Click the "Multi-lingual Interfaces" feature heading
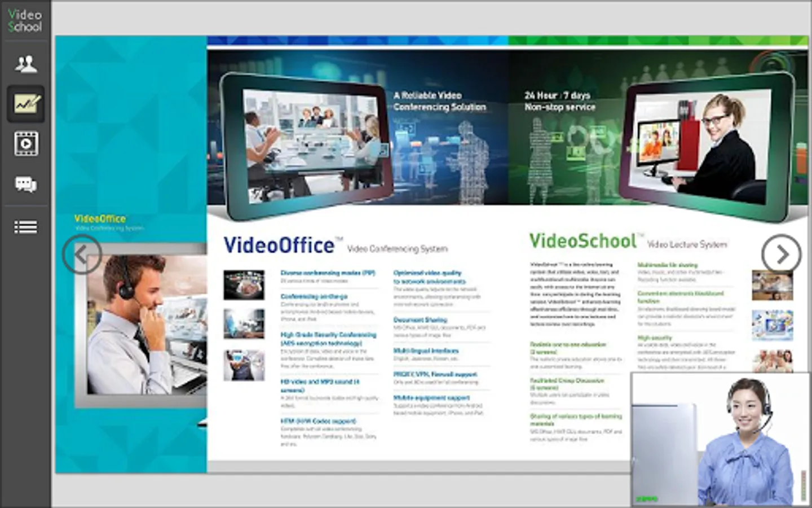The width and height of the screenshot is (812, 508). tap(426, 351)
